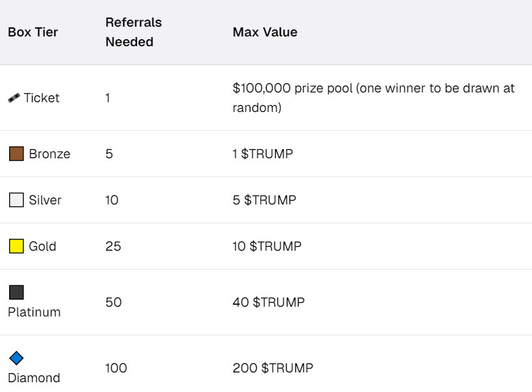Click the Silver tier label
Viewport: 532px width, 392px height.
point(45,200)
